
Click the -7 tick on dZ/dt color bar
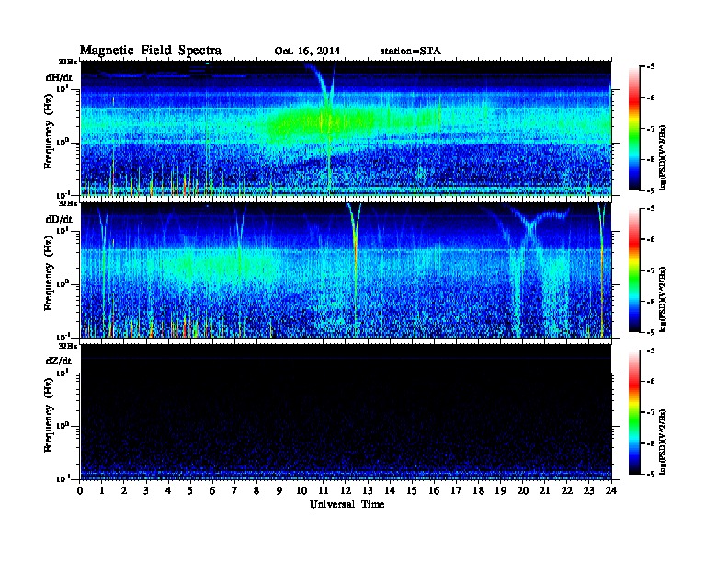point(651,412)
